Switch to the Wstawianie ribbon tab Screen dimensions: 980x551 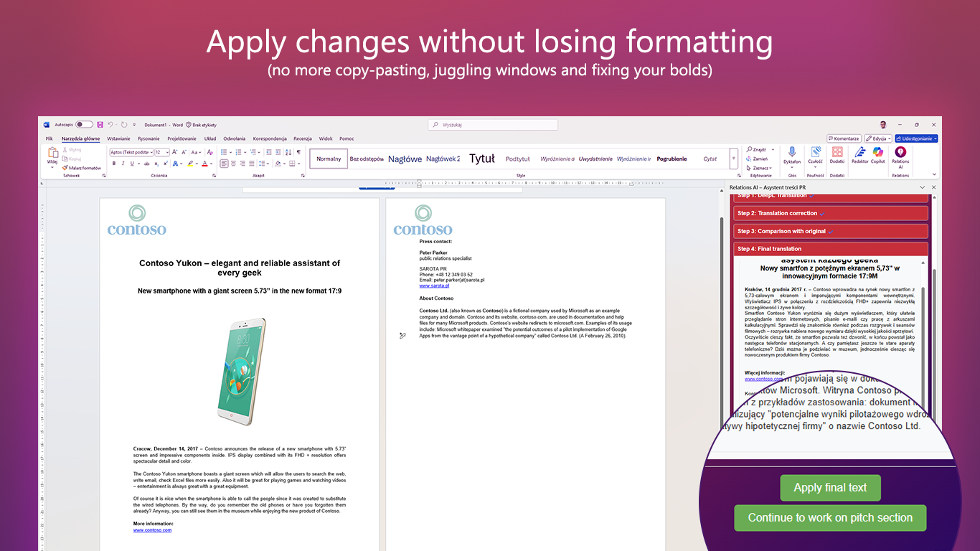tap(118, 138)
